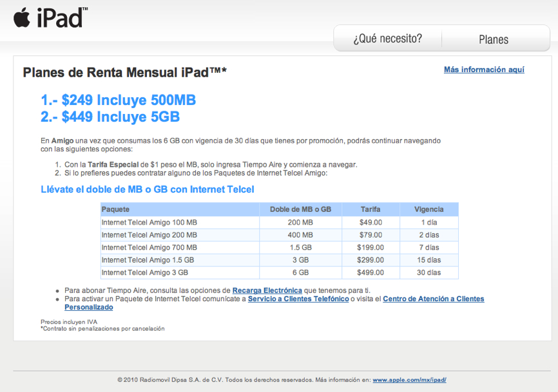This screenshot has width=558, height=392.
Task: Open the ¿Qué necesito? tab
Action: coord(387,39)
